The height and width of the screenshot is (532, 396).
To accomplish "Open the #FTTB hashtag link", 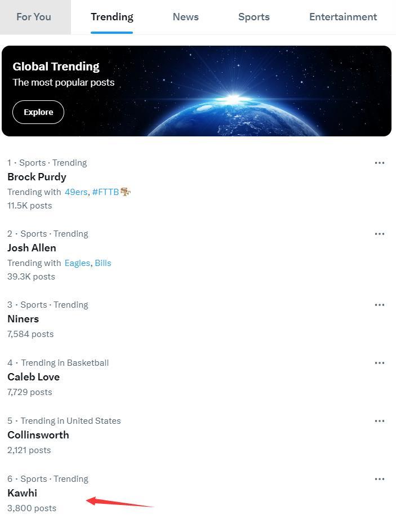I will 106,192.
